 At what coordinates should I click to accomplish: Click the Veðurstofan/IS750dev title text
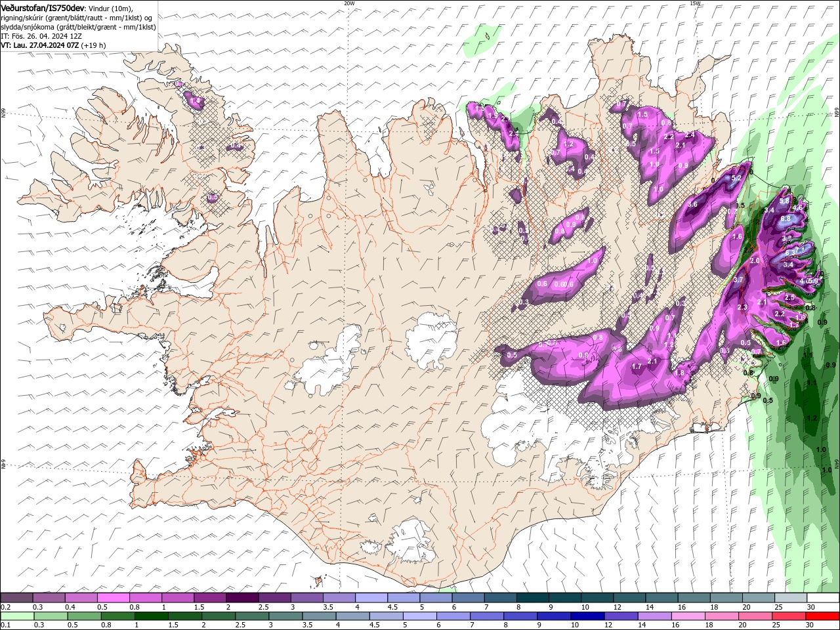43,7
